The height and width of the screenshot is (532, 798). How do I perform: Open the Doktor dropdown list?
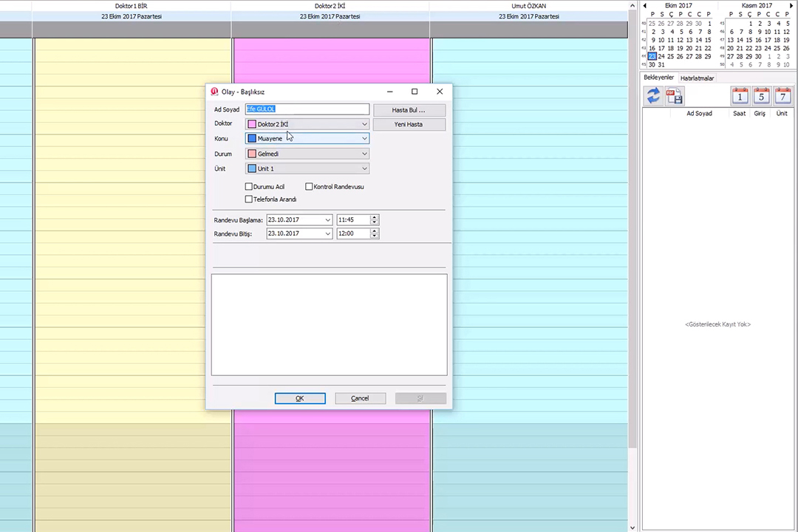[x=364, y=124]
